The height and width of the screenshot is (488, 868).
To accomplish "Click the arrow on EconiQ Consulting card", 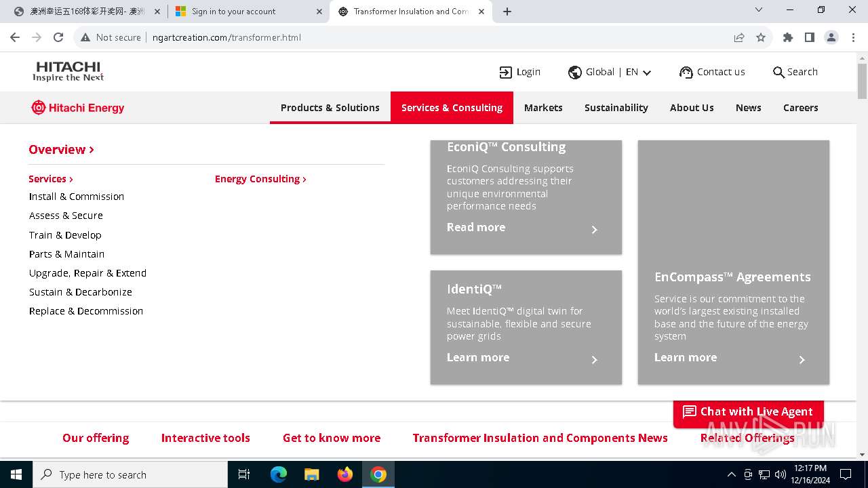I will [594, 230].
